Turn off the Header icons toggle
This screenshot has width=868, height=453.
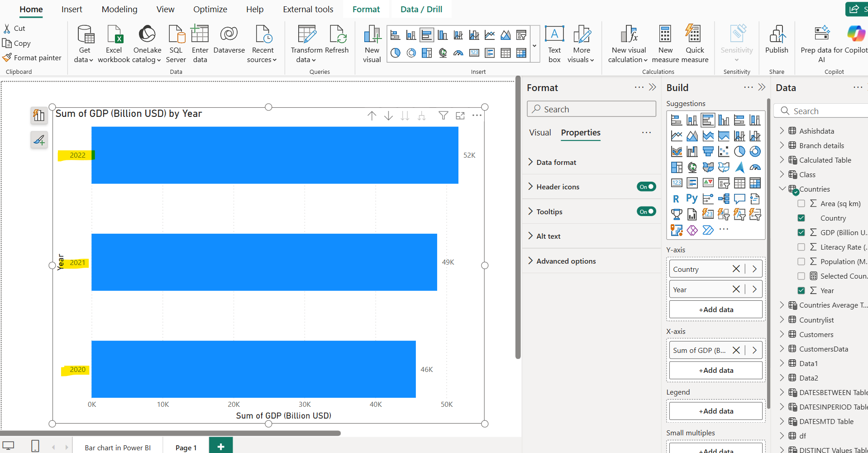pyautogui.click(x=646, y=187)
